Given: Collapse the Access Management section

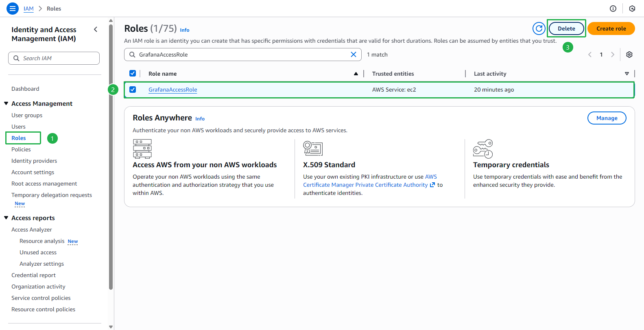Looking at the screenshot, I should (x=6, y=103).
